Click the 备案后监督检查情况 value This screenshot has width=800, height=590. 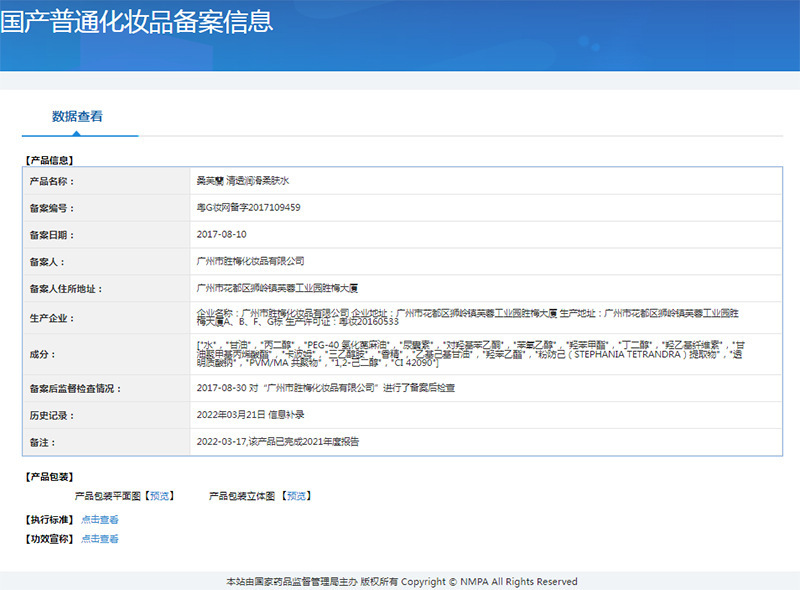click(x=326, y=388)
